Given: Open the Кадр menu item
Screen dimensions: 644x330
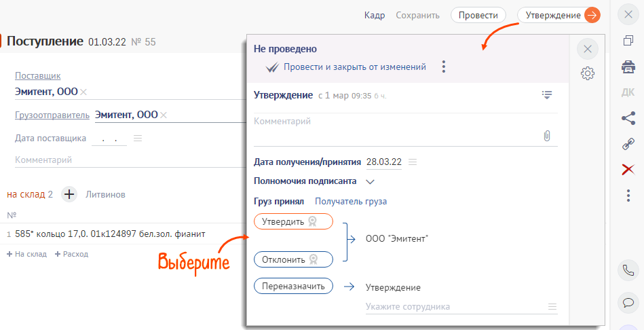Looking at the screenshot, I should (375, 15).
